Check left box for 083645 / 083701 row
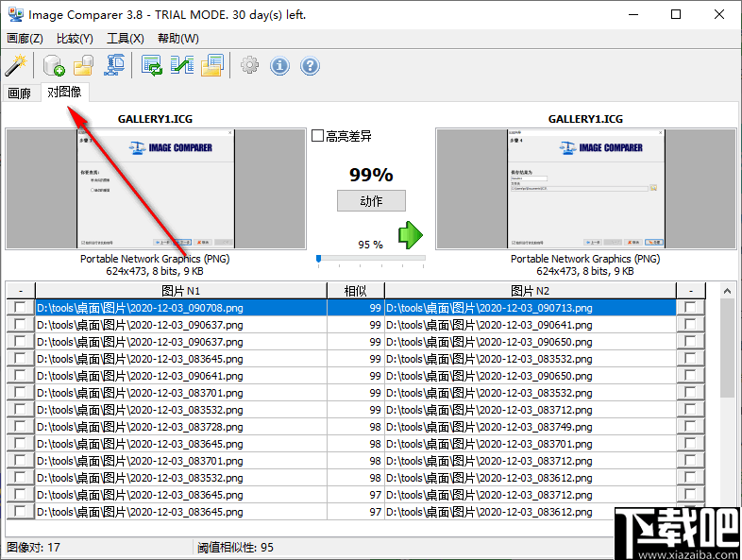Viewport: 742px width, 560px height. click(21, 444)
